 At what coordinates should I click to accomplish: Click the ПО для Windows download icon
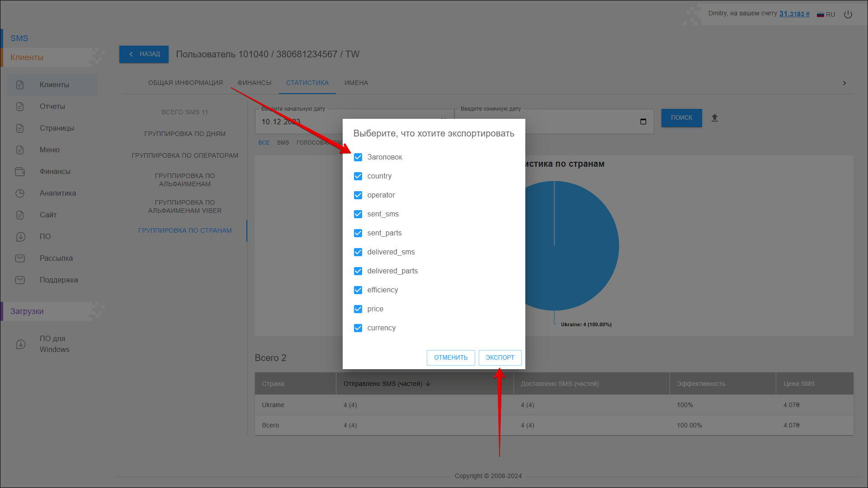pos(21,344)
